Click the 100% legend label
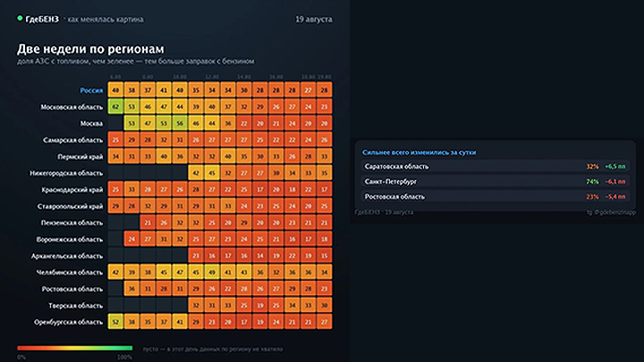Viewport: 644px width, 362px height. (124, 357)
